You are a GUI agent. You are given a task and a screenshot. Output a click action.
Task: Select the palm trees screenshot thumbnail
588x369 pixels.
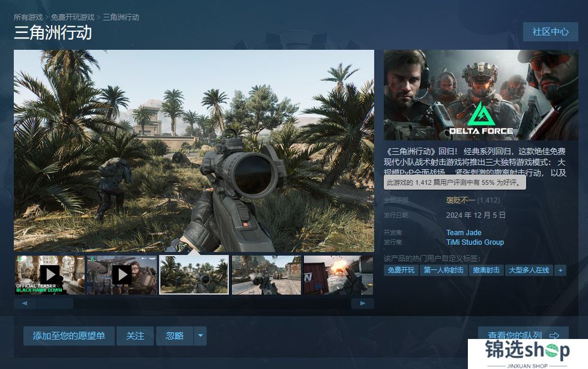194,275
